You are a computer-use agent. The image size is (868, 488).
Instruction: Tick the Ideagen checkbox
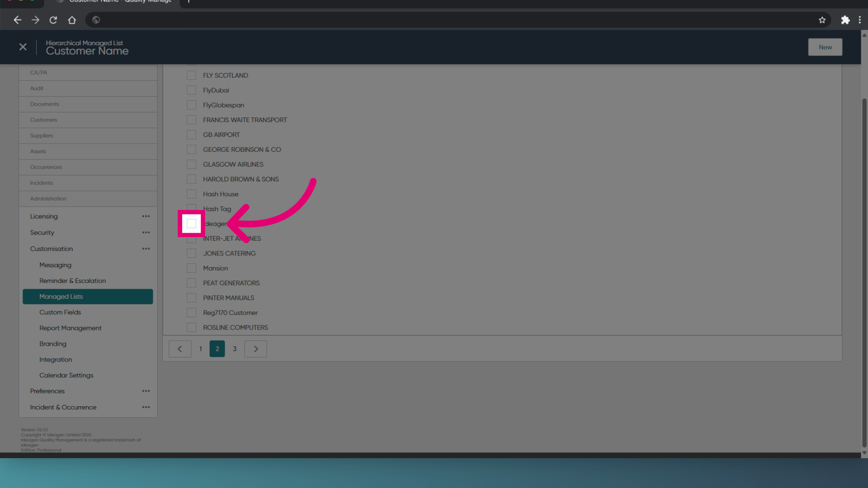coord(192,224)
